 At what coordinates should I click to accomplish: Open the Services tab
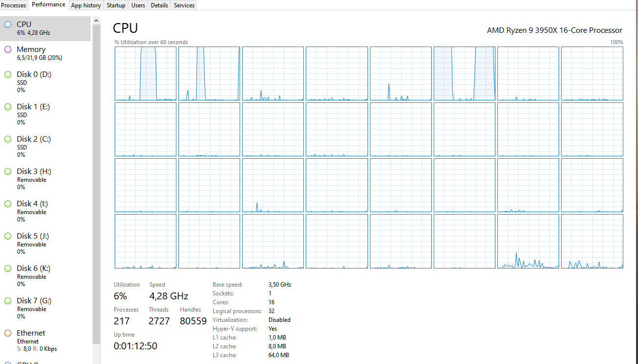(x=184, y=5)
